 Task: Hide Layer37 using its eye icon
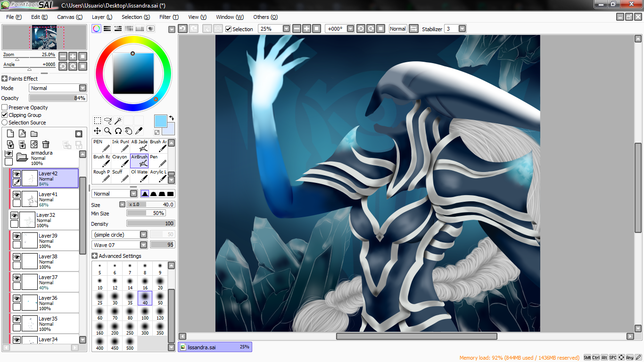coord(17,278)
